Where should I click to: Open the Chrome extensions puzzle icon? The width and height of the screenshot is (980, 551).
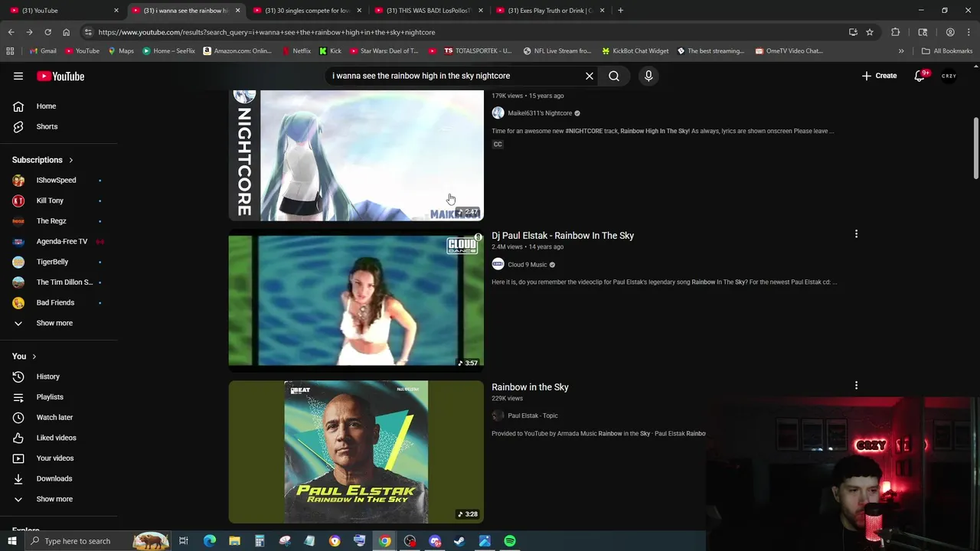[896, 32]
